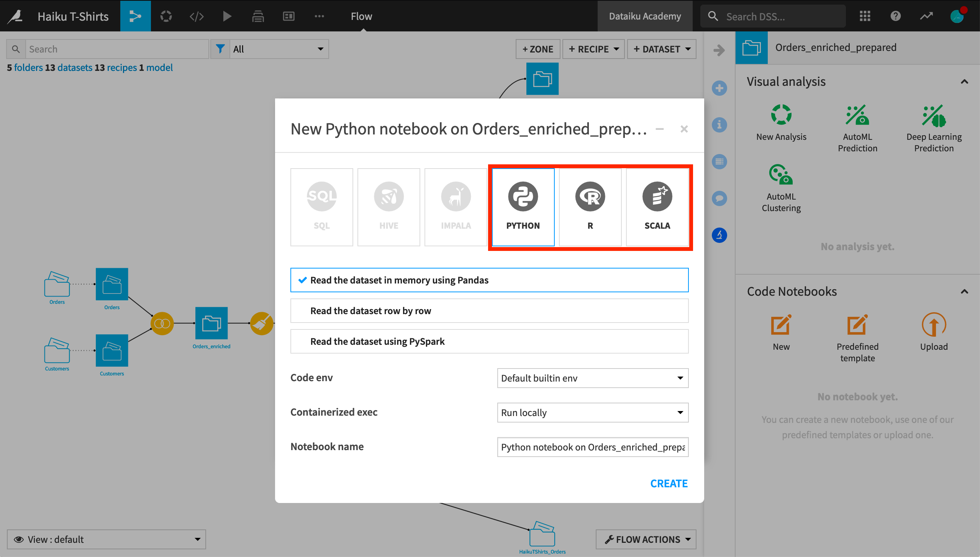Click the CREATE button
Viewport: 980px width, 557px height.
click(669, 483)
